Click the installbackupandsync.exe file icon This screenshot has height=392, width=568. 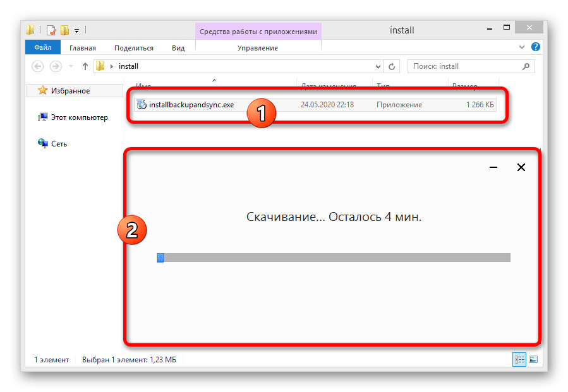pyautogui.click(x=142, y=105)
